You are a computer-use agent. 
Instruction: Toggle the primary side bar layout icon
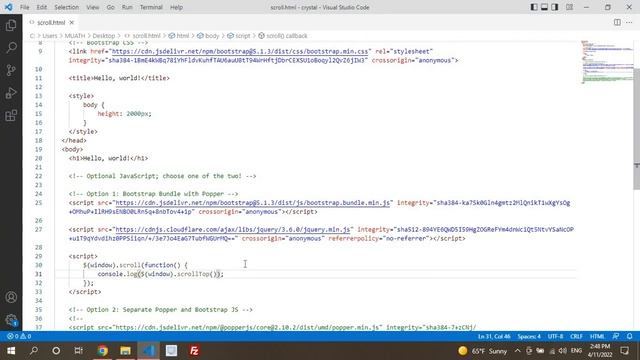click(534, 7)
